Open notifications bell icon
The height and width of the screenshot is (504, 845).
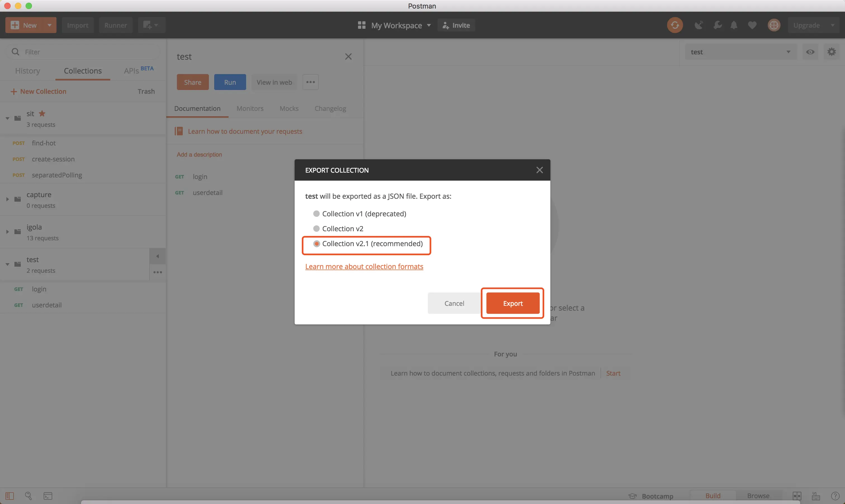click(734, 25)
